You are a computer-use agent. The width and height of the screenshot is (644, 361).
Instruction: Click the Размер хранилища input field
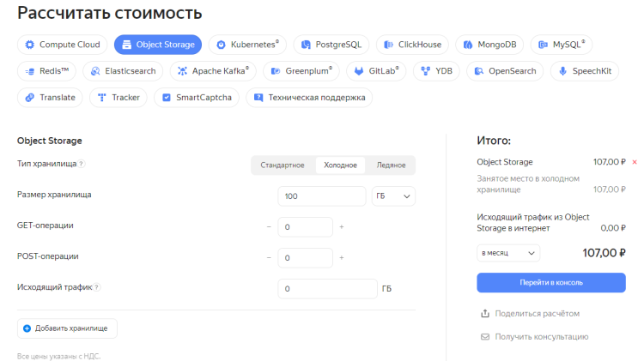(x=322, y=196)
